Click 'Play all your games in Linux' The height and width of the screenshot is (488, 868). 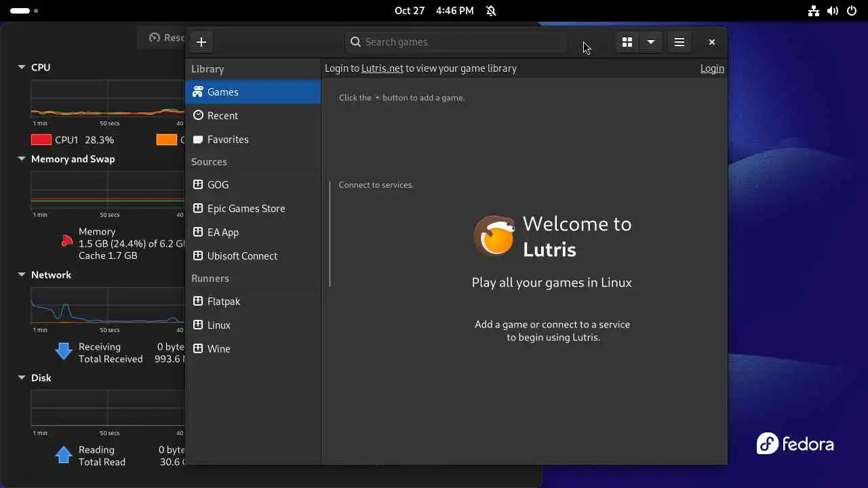[x=552, y=283]
